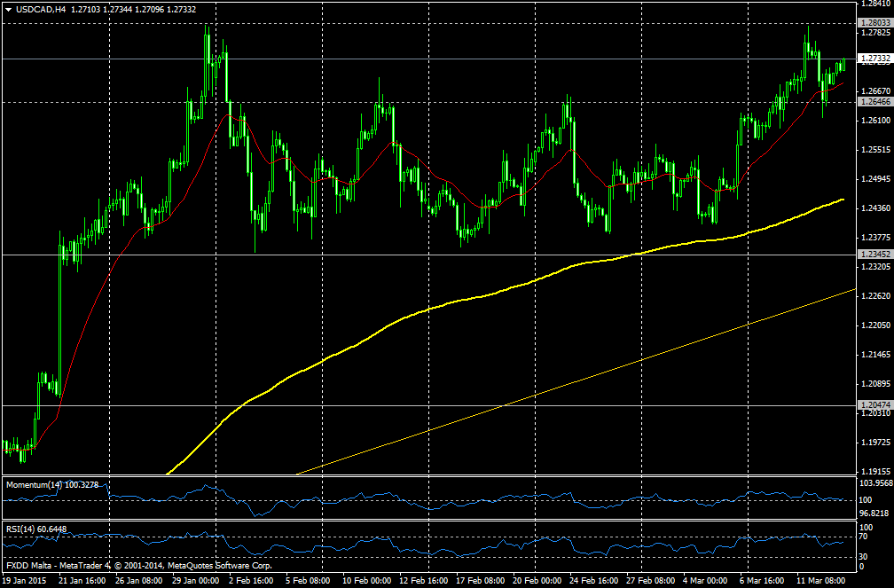Click the RSI 70 level scale label
Viewport: 894px width, 588px height.
pyautogui.click(x=865, y=537)
